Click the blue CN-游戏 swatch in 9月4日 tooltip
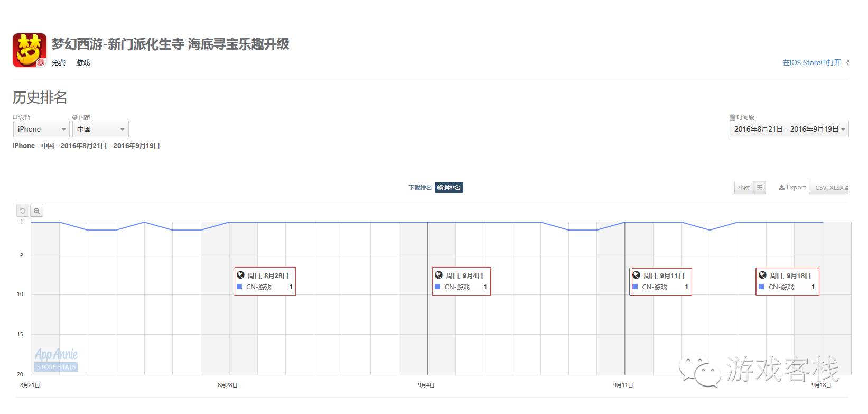Screen dimensions: 868x414 [437, 287]
